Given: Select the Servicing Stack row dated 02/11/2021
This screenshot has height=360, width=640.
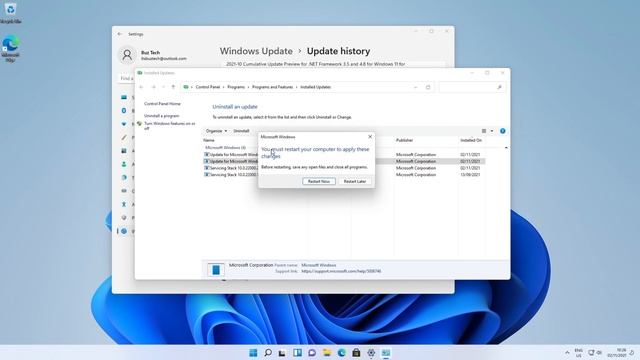Looking at the screenshot, I should 344,168.
